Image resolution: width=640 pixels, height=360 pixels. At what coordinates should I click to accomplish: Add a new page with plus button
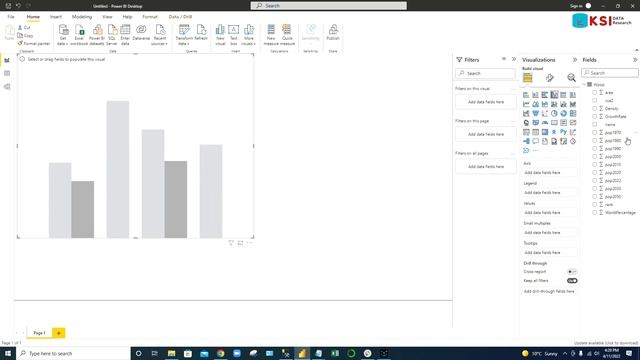(59, 333)
